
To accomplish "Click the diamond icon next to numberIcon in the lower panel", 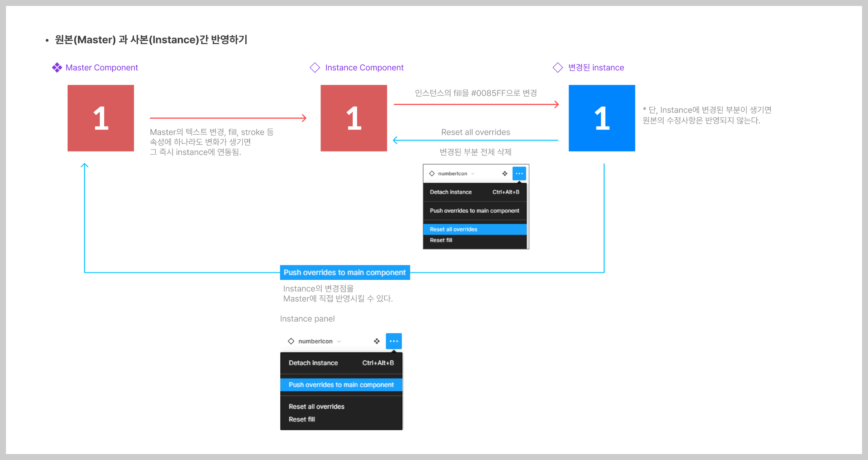I will tap(291, 341).
